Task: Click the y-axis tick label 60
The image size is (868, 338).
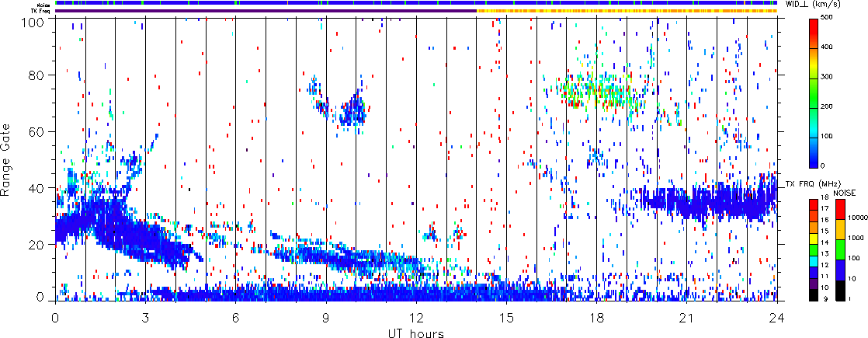Action: [43, 132]
